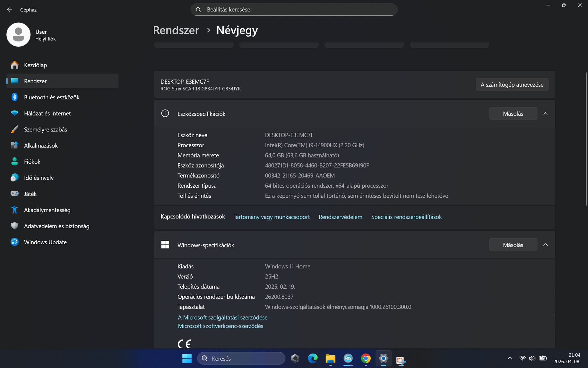Open the Snipping Tool on the taskbar

(401, 360)
